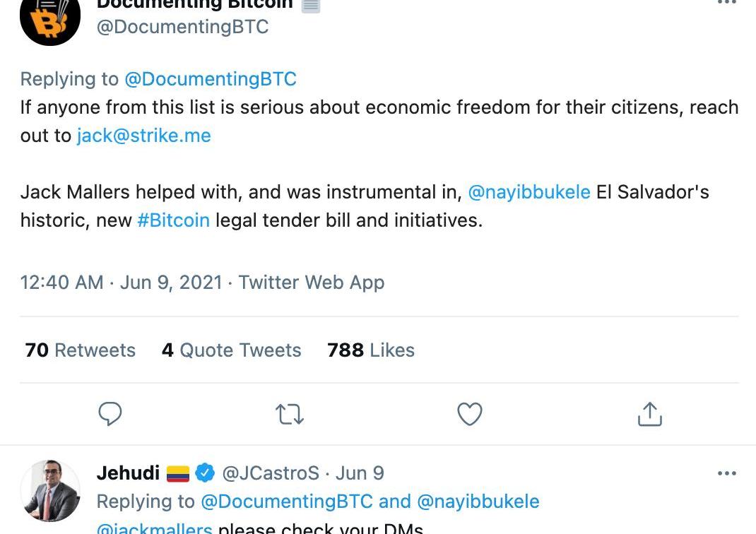Open more options for the main tweet

(726, 3)
